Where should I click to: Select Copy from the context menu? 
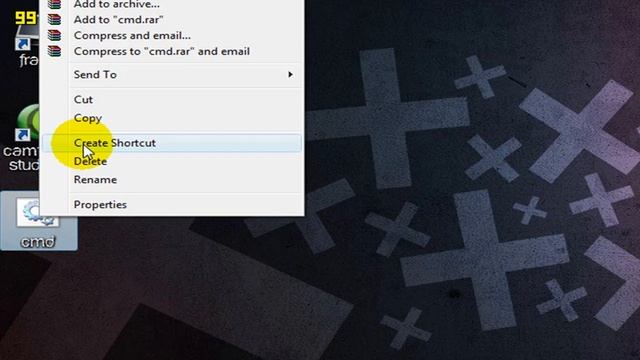tap(172, 118)
